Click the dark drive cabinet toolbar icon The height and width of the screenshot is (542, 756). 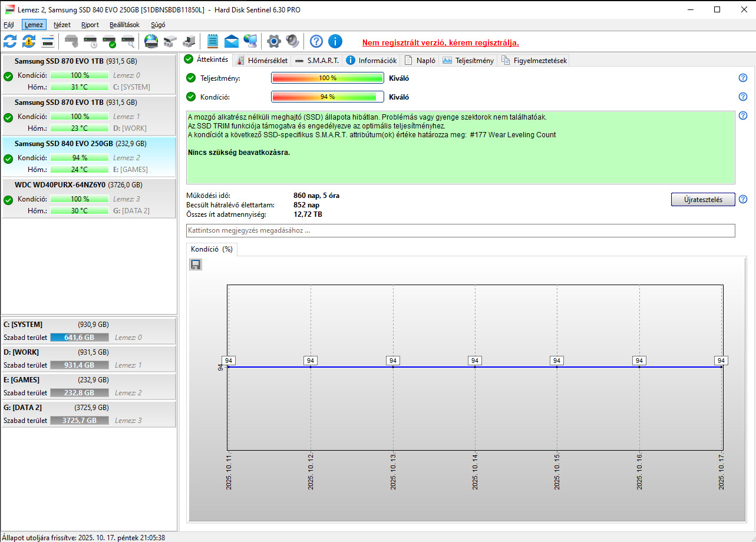pyautogui.click(x=189, y=41)
